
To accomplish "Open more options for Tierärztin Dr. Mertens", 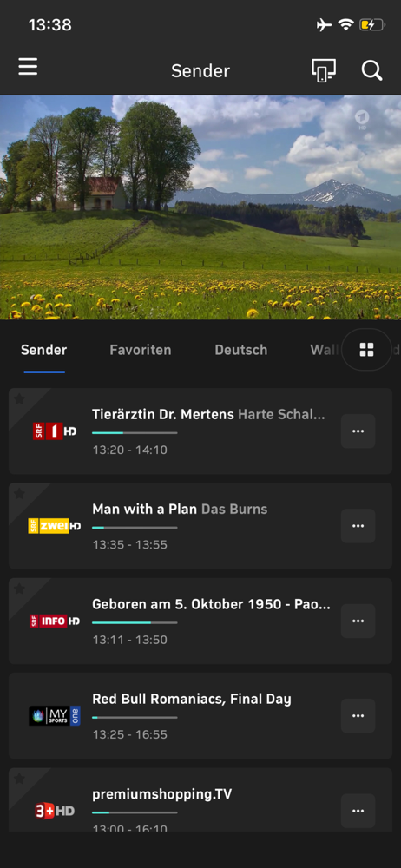I will (358, 431).
